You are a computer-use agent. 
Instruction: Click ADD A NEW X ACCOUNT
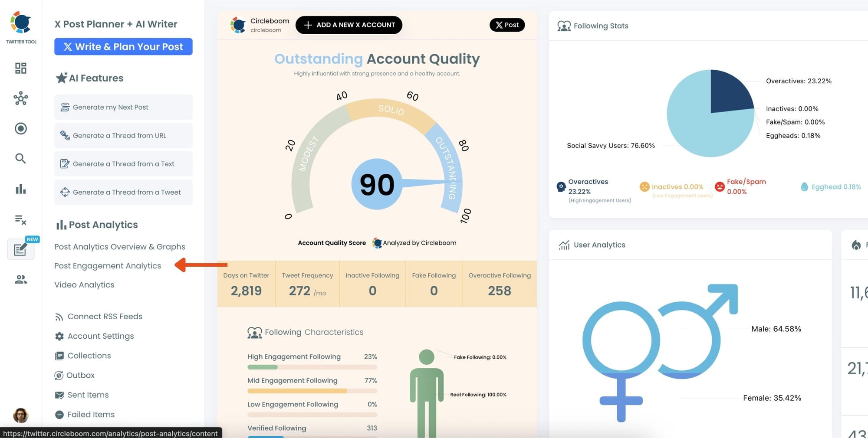(x=349, y=25)
